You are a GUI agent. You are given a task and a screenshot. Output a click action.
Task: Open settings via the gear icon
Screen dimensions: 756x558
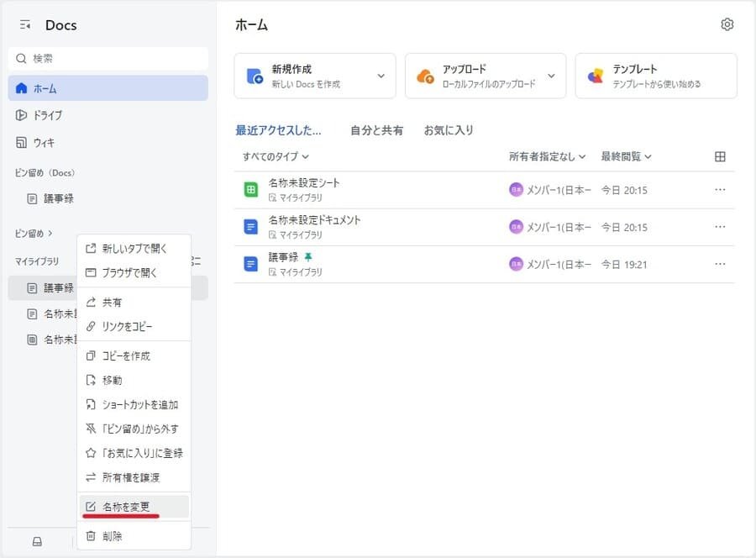coord(727,24)
